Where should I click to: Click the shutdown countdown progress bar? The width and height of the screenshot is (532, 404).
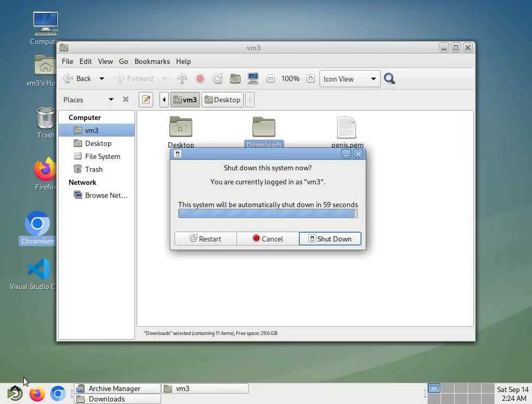tap(268, 213)
